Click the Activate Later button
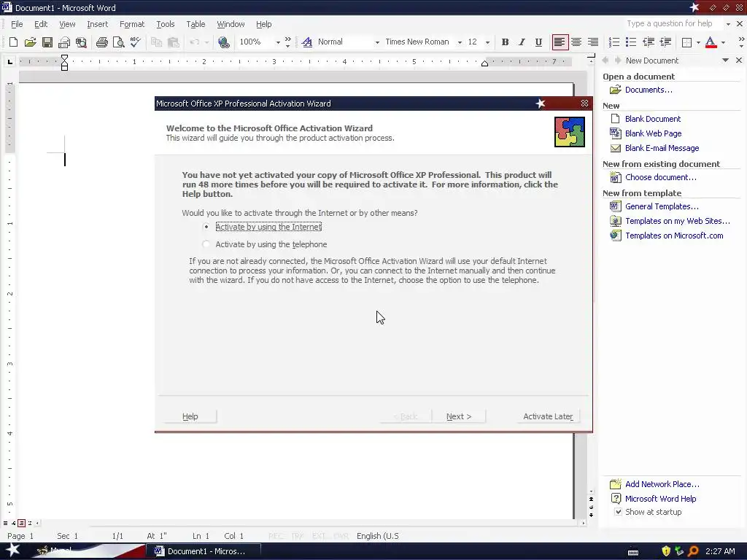 548,416
